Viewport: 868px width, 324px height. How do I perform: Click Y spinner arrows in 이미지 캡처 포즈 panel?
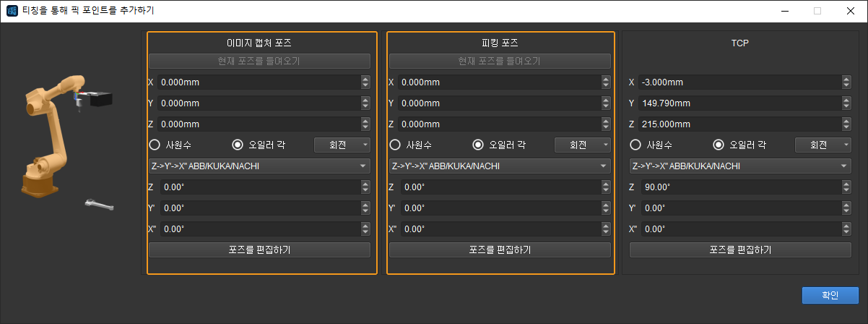(365, 103)
